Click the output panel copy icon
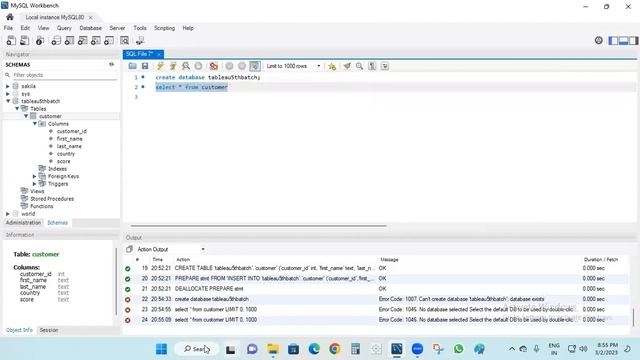This screenshot has width=640, height=360. [129, 249]
